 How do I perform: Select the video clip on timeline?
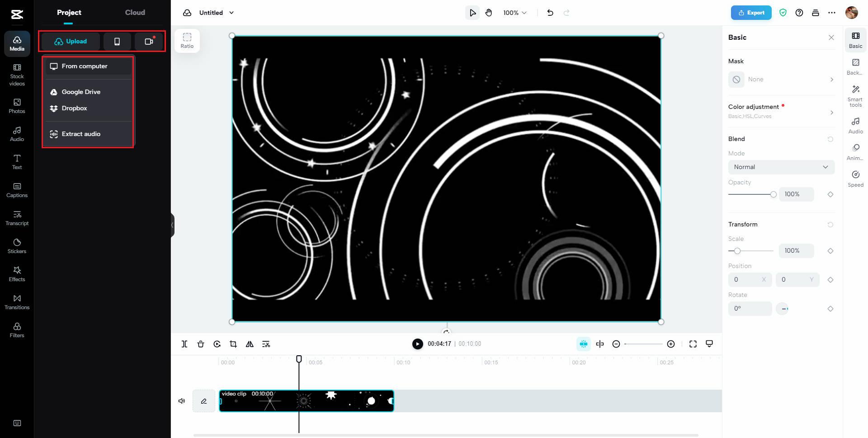click(x=307, y=401)
